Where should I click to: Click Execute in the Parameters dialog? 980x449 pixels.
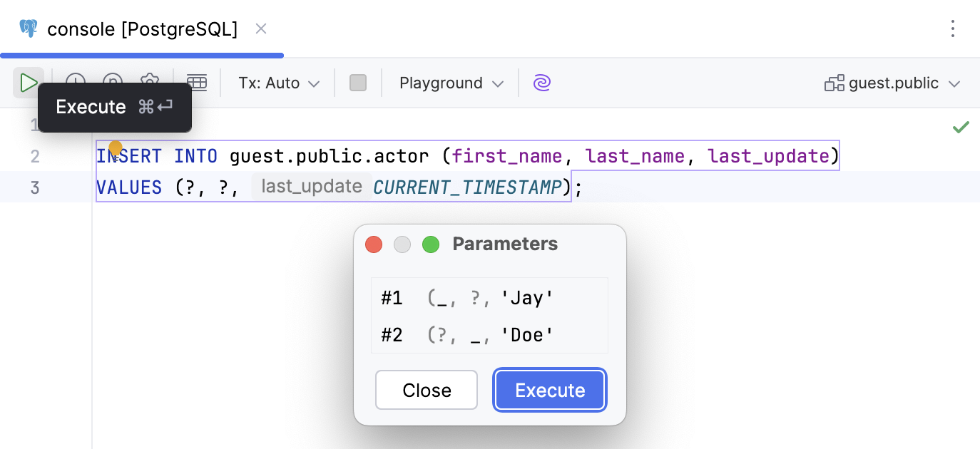point(549,390)
